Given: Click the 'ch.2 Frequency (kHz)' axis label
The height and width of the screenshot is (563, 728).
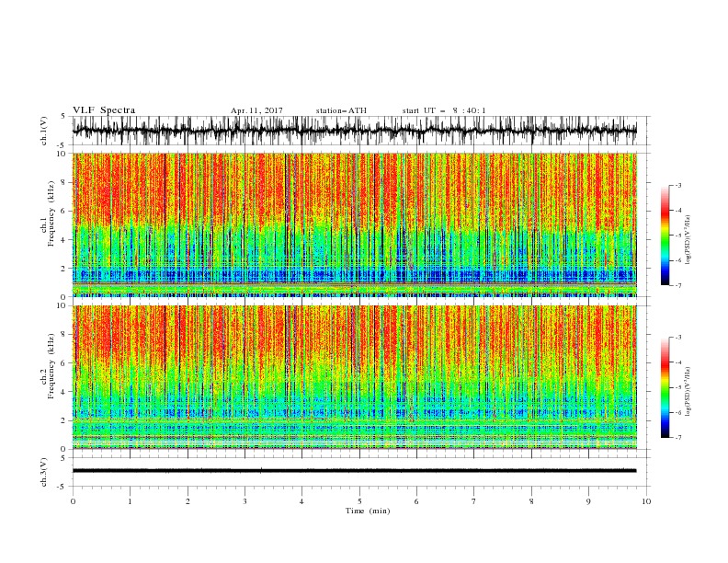Looking at the screenshot, I should pos(48,366).
